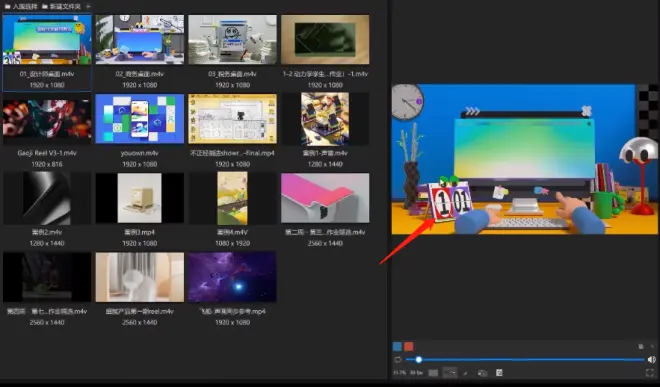Click the copy icon above volume
This screenshot has width=660, height=387.
point(641,347)
